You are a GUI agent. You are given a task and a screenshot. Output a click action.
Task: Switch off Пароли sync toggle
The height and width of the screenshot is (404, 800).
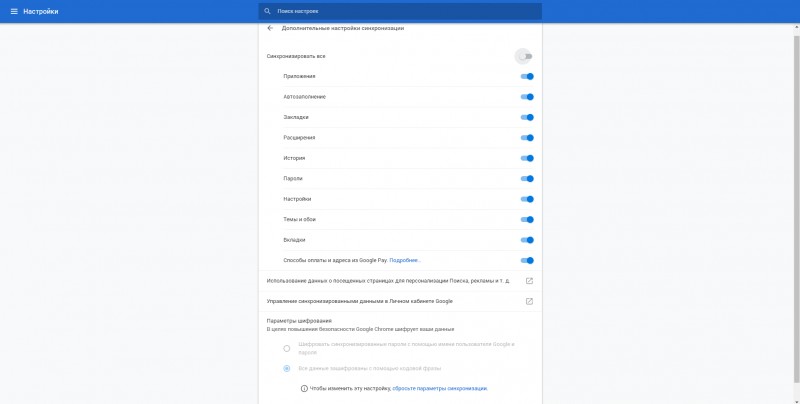pyautogui.click(x=527, y=179)
